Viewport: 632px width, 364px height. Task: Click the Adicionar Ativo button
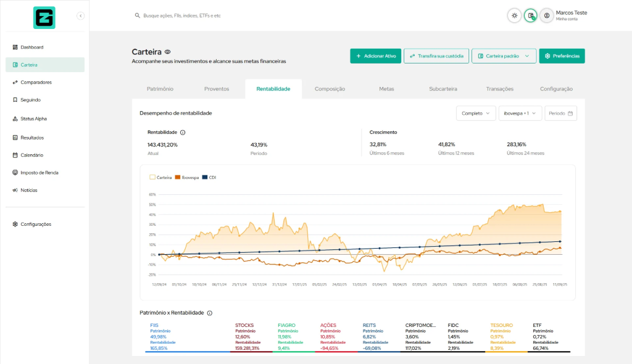coord(376,56)
